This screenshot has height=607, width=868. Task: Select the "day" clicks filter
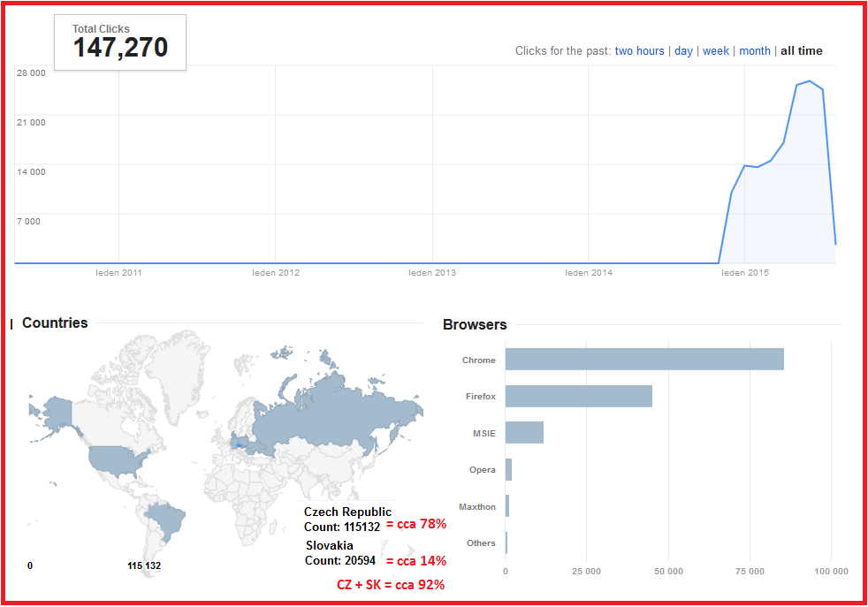pyautogui.click(x=682, y=50)
